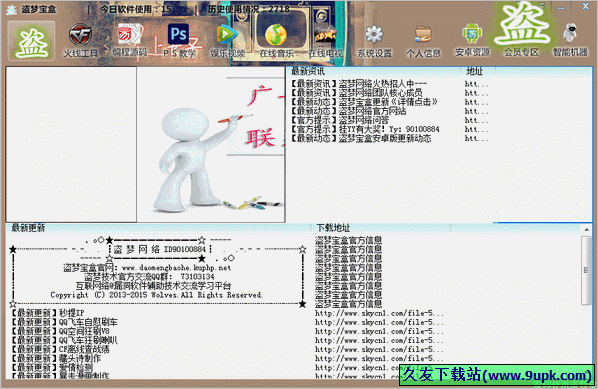This screenshot has height=389, width=598.
Task: Open the PS教学 Photoshop tutorial icon
Action: click(178, 40)
